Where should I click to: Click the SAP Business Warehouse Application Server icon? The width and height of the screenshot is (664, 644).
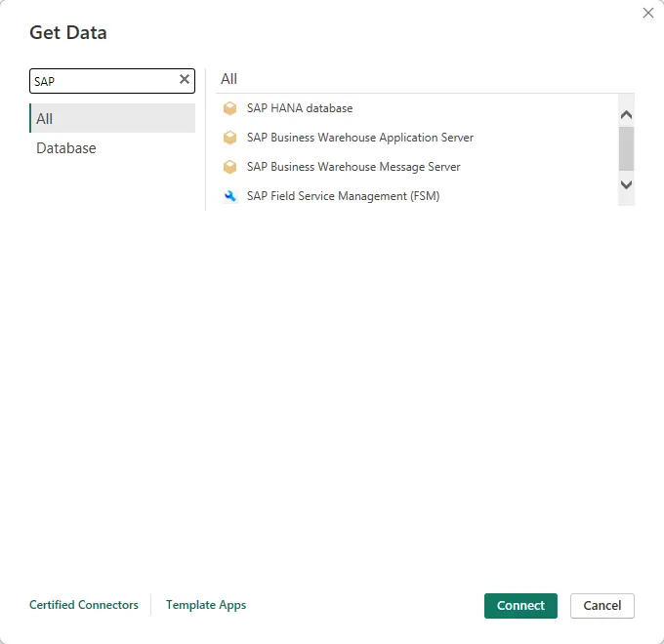coord(229,138)
